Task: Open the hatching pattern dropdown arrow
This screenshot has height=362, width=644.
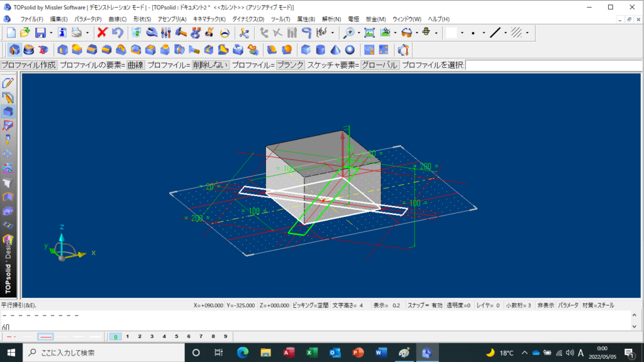Action: 527,33
